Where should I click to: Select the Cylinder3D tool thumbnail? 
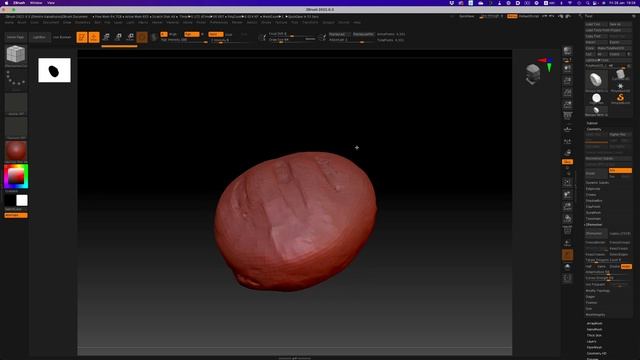[620, 76]
